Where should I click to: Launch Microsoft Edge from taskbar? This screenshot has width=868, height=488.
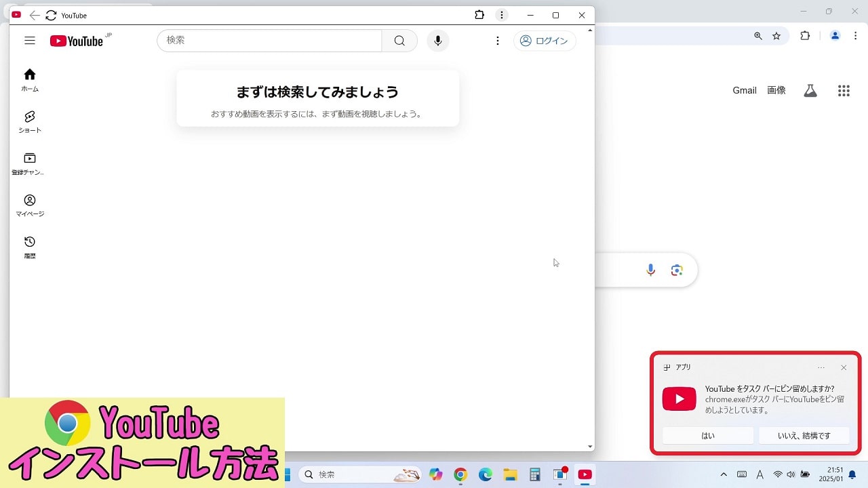click(486, 475)
